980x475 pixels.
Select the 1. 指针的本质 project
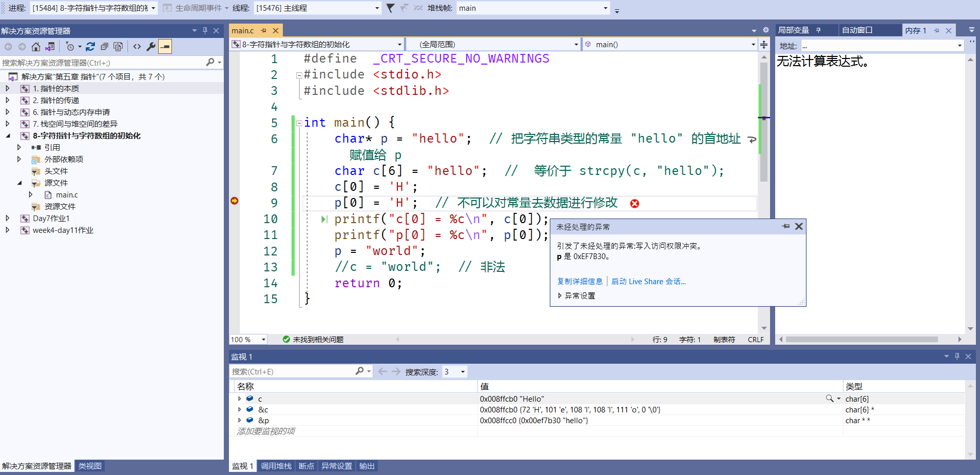56,88
